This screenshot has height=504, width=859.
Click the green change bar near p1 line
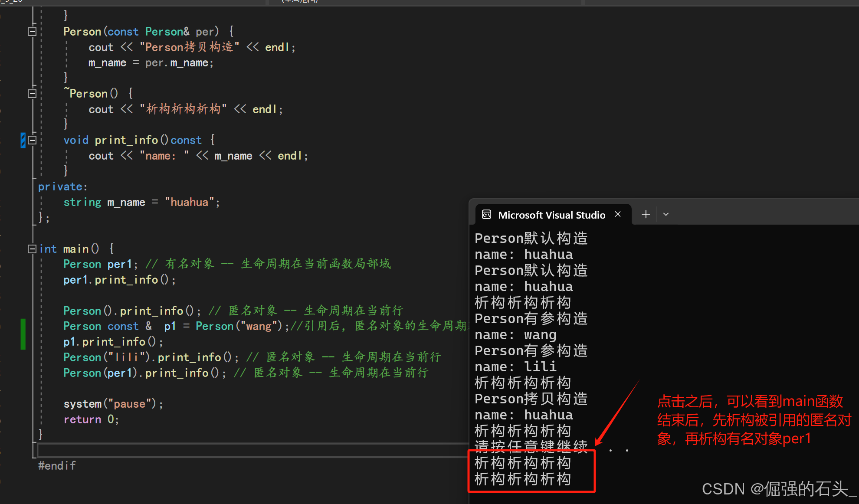23,334
